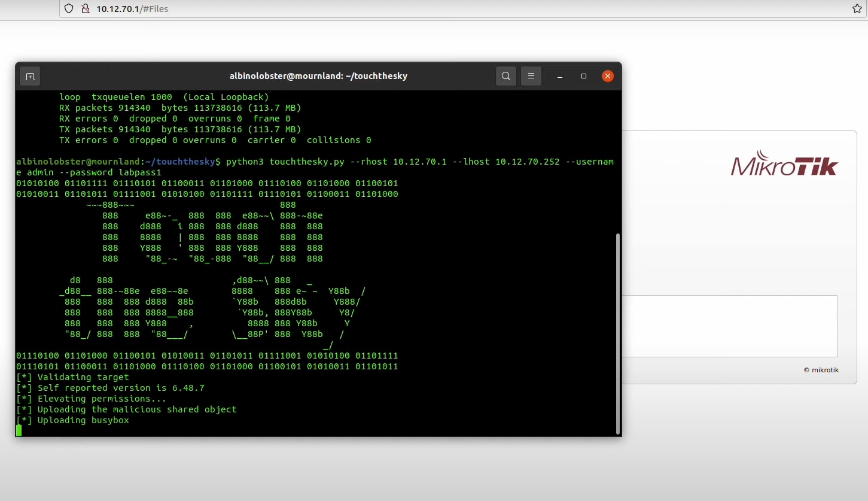Click the "Elevating permissions..." line
The image size is (868, 501).
(91, 399)
